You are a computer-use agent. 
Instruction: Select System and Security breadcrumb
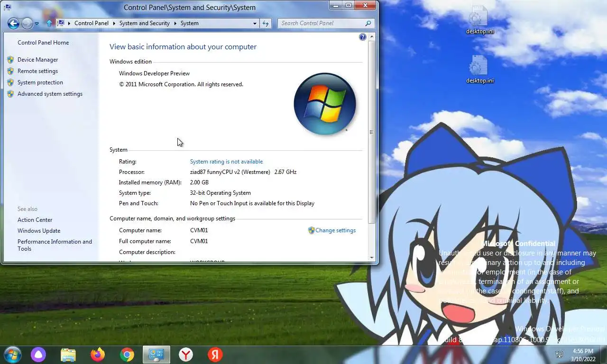tap(145, 23)
